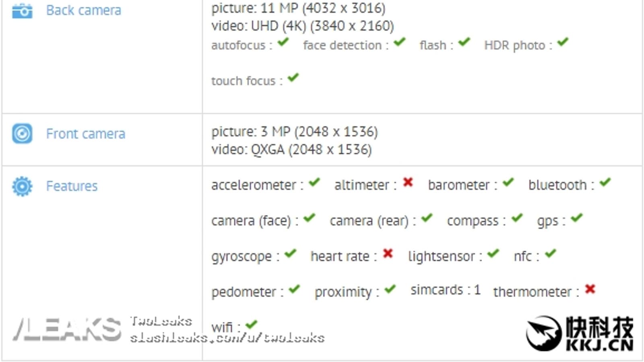Click the red cross beside heart rate

click(388, 254)
